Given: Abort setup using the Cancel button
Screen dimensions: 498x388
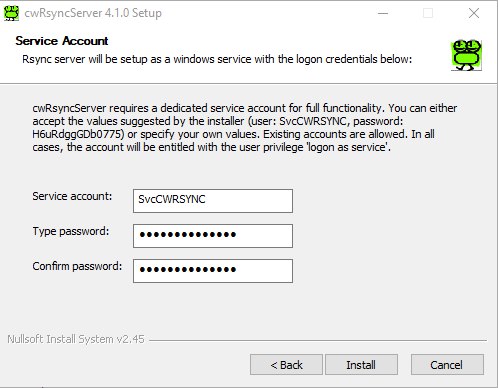Looking at the screenshot, I should 447,365.
